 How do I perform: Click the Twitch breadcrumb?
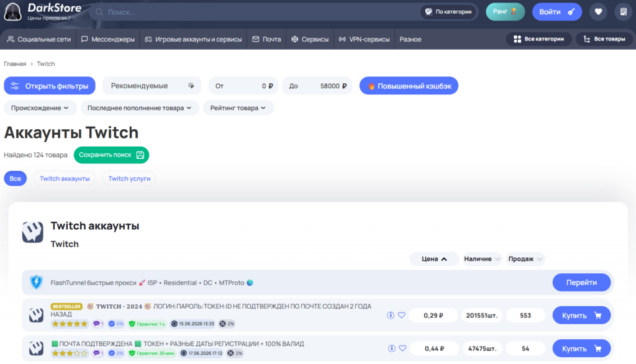pyautogui.click(x=46, y=64)
